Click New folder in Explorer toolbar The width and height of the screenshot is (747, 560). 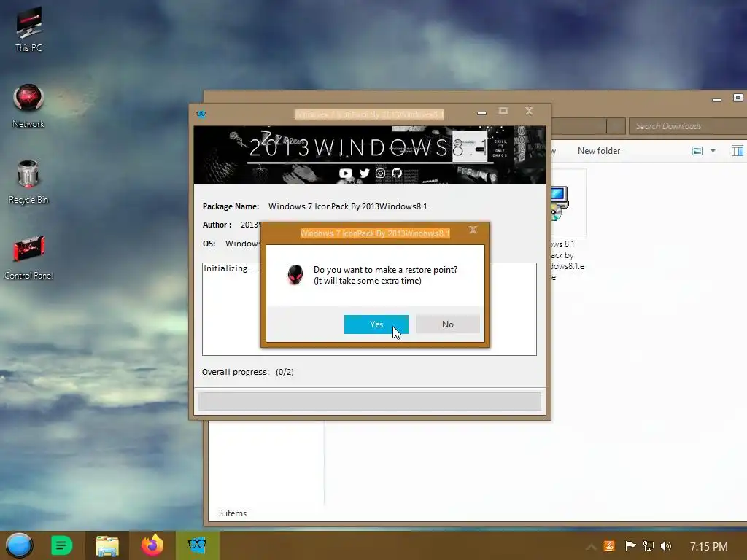[599, 151]
